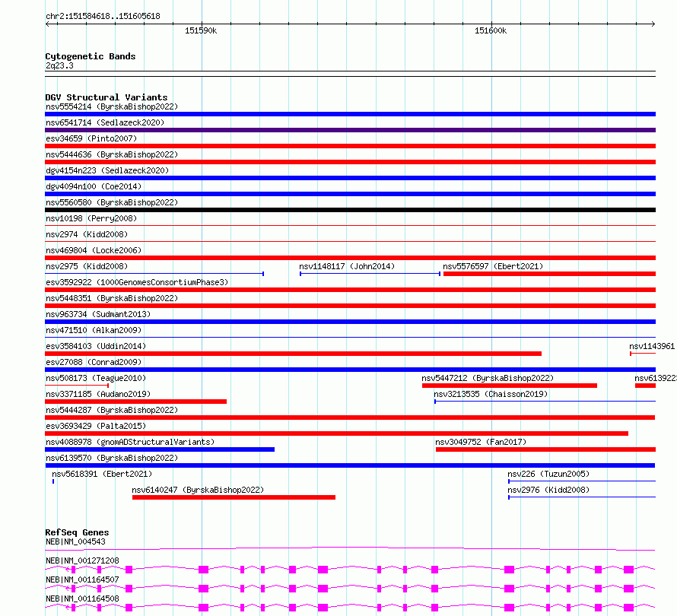Click the nsv5576597 (Ebert2021) red bar
The width and height of the screenshot is (677, 616).
point(550,274)
